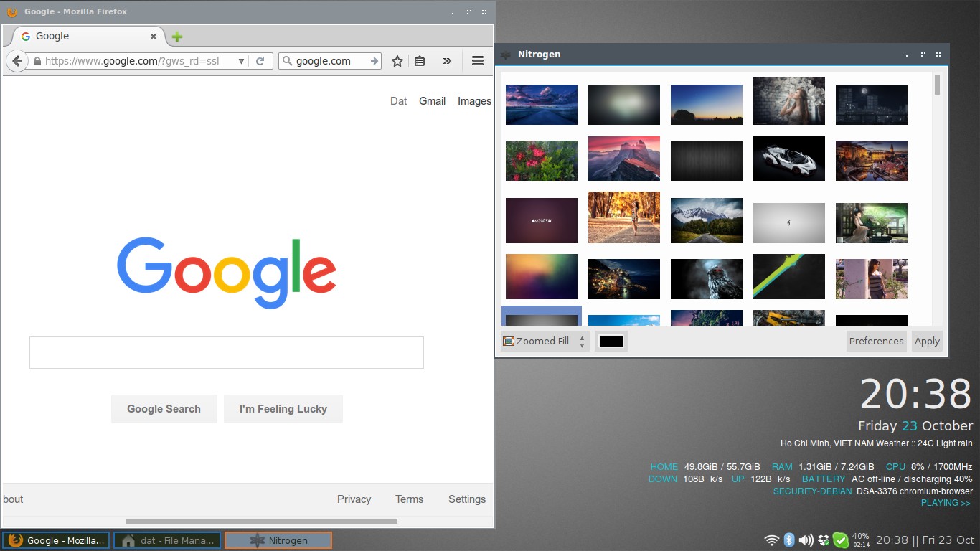Click the search magnifier icon in Firefox search box
The width and height of the screenshot is (980, 551).
coord(288,61)
